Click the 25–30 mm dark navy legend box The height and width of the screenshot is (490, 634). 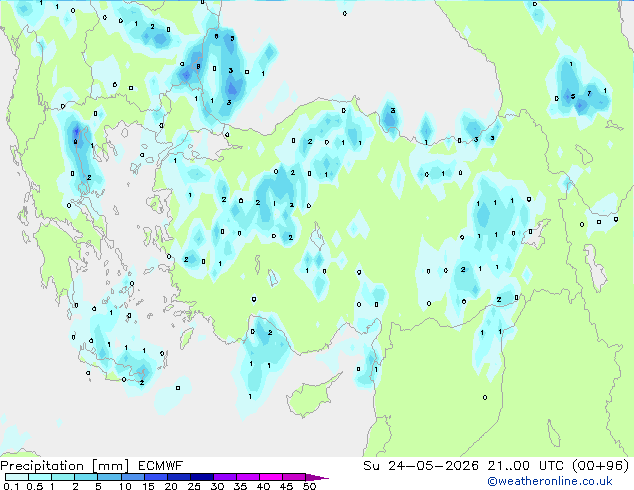[x=202, y=477]
